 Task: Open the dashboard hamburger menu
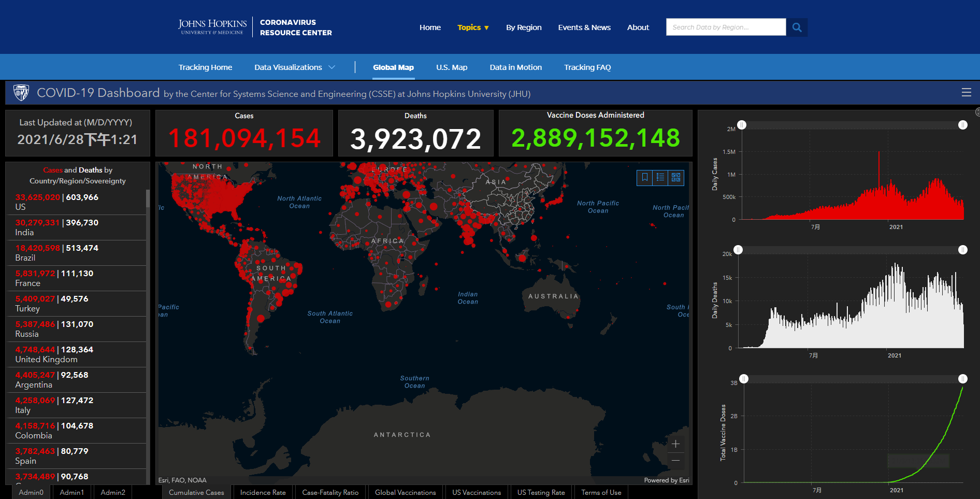coord(966,92)
